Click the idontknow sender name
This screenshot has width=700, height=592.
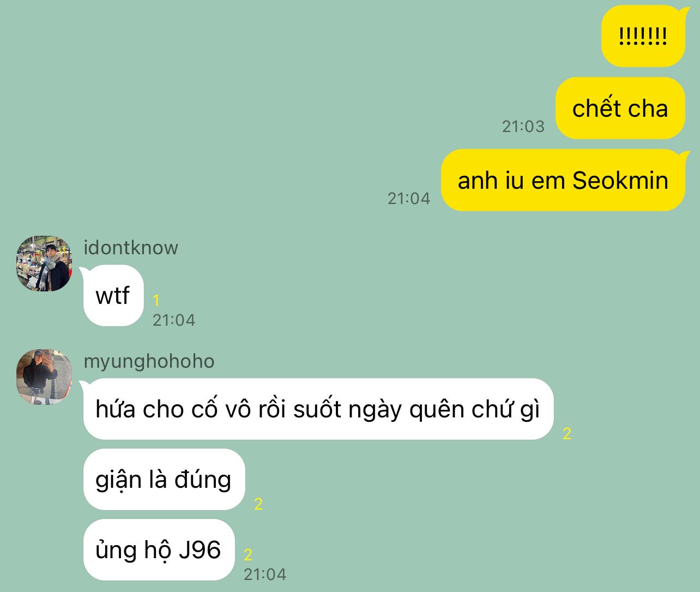(x=131, y=248)
